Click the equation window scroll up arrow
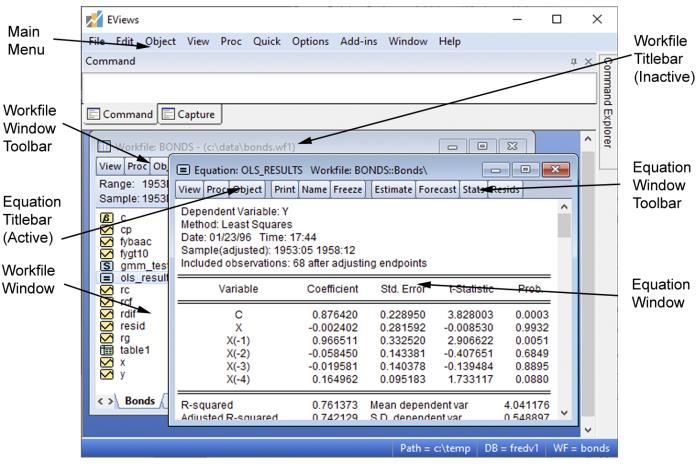The width and height of the screenshot is (696, 470). pyautogui.click(x=564, y=206)
